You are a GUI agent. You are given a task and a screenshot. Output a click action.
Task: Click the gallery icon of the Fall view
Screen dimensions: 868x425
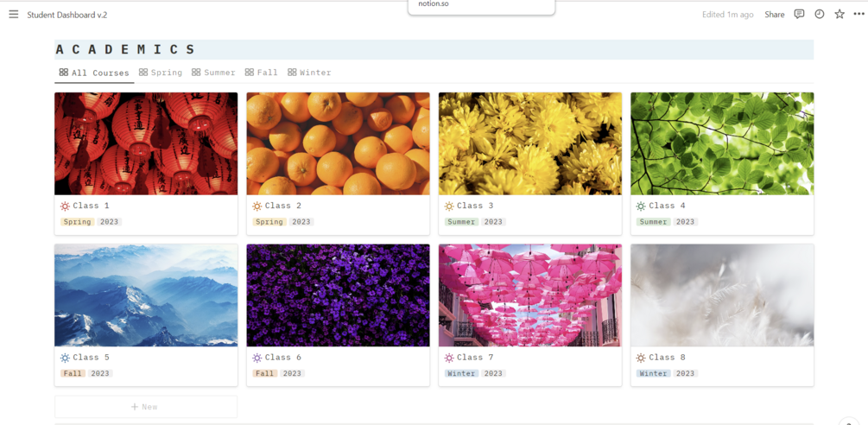[250, 73]
